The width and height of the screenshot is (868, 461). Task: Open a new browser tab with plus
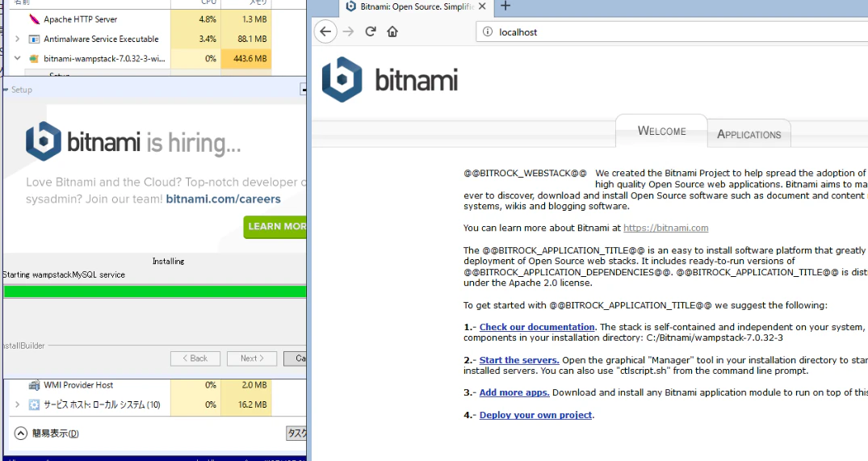(x=505, y=6)
